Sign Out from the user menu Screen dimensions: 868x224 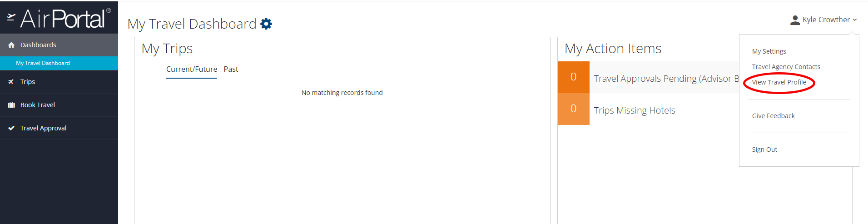point(764,149)
